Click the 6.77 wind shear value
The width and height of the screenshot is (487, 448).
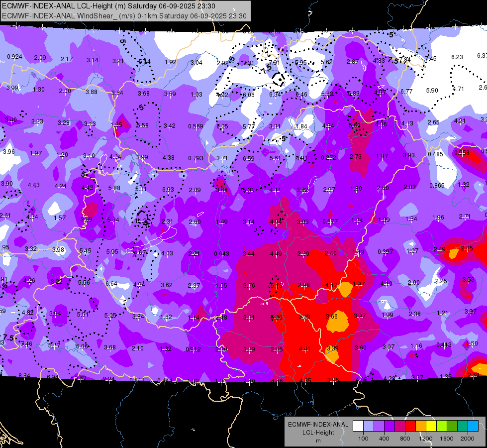[x=406, y=92]
